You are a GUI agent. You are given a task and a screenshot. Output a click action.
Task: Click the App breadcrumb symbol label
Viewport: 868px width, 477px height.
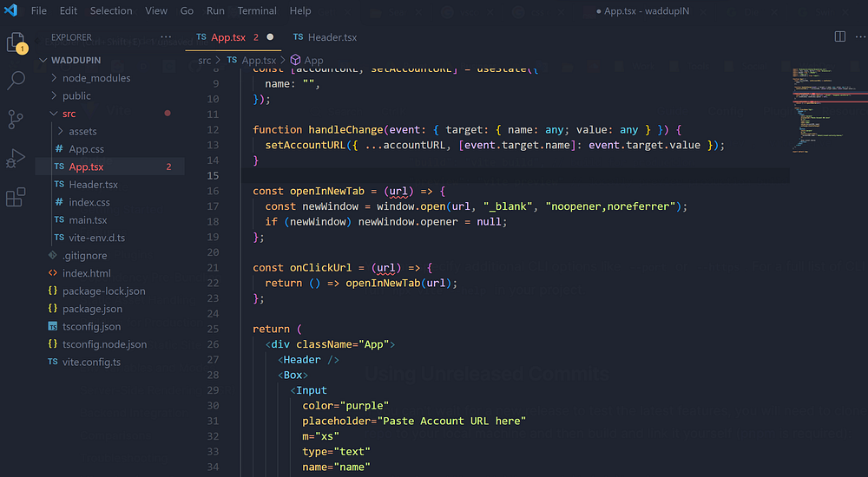pos(314,61)
